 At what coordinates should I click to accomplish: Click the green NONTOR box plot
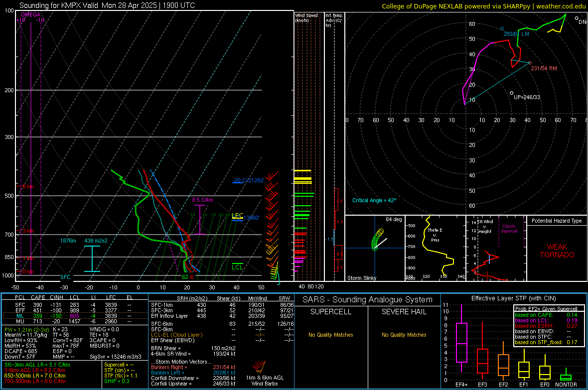(x=566, y=376)
